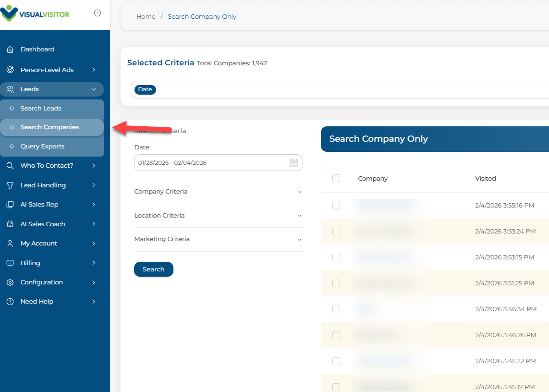The image size is (549, 392).
Task: Click the Dashboard home icon
Action: 10,49
